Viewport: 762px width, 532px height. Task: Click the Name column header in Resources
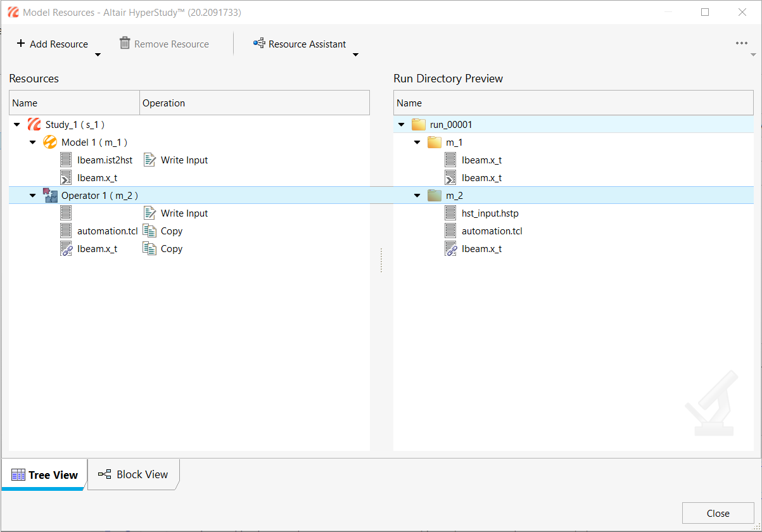click(74, 103)
